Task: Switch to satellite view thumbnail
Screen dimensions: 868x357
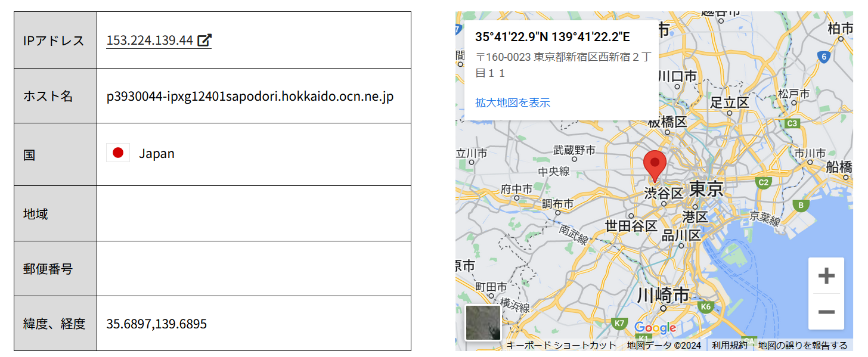Action: pos(483,322)
